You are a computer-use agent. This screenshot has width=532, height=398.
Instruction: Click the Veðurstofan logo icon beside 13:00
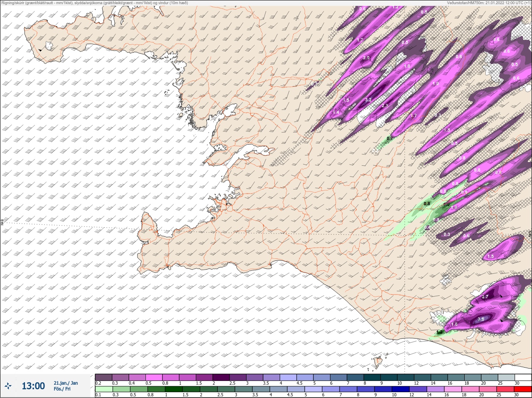(x=8, y=386)
